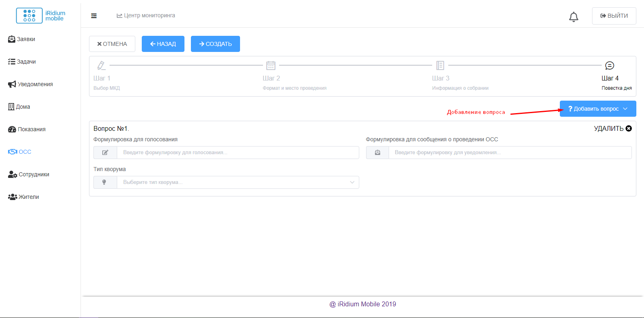Click the Вопрос №1 heading

(111, 128)
